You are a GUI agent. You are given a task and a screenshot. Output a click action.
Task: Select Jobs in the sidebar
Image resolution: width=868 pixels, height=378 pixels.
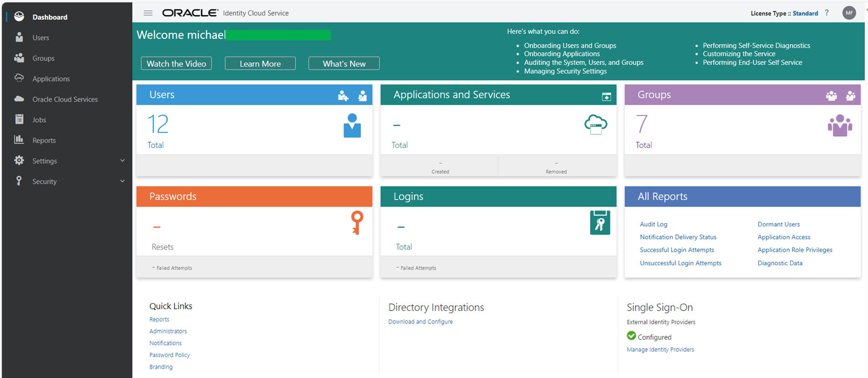click(x=39, y=120)
